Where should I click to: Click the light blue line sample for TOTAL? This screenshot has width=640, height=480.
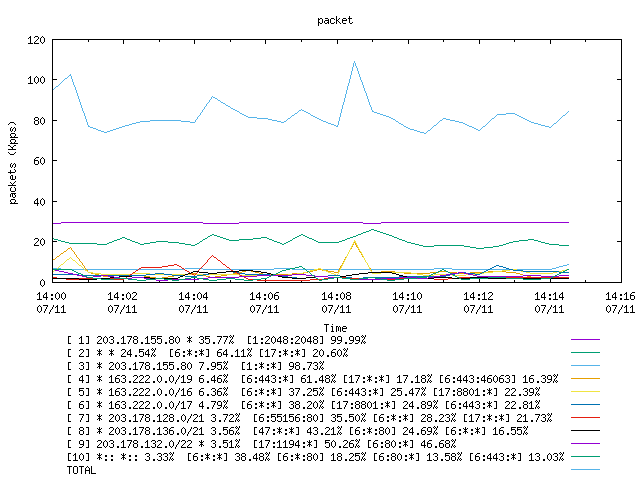[585, 470]
